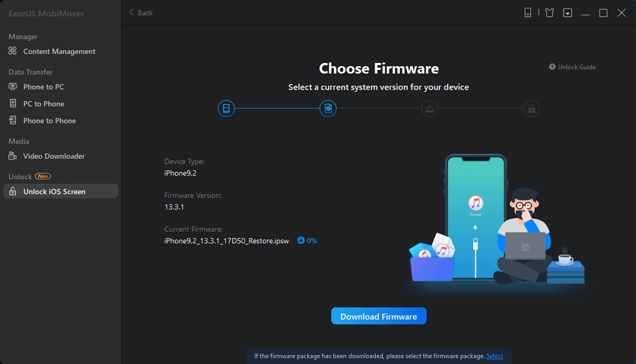Go Back to previous screen
This screenshot has width=636, height=364.
141,13
